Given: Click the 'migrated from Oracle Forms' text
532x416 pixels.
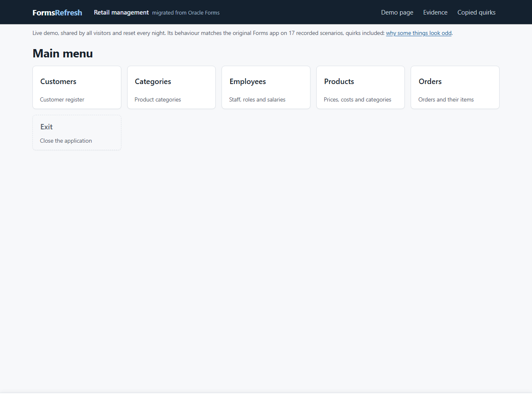Looking at the screenshot, I should click(186, 13).
